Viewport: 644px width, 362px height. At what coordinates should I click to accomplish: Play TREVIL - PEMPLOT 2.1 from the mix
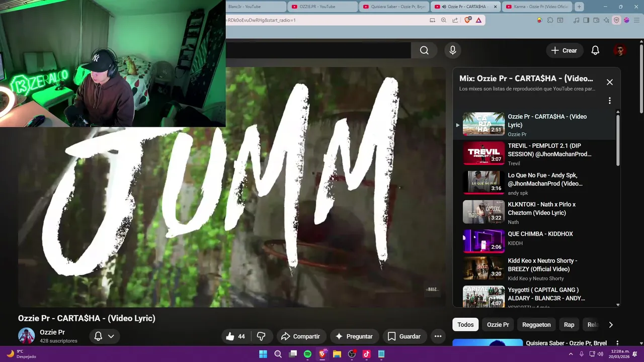tap(534, 153)
